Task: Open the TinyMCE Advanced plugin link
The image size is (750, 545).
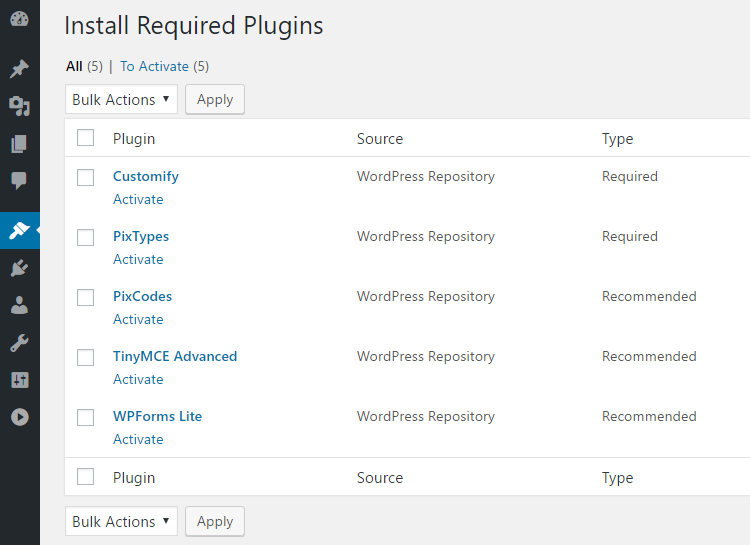Action: [x=175, y=356]
